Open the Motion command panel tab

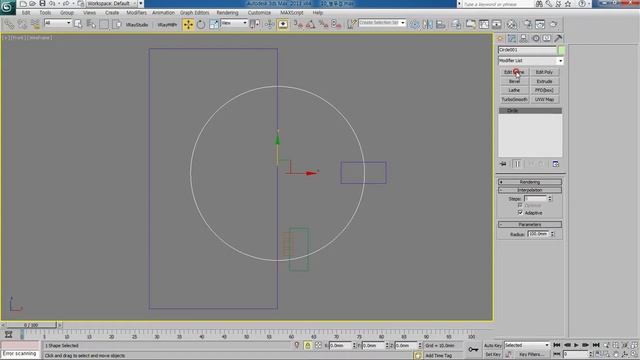coord(536,38)
